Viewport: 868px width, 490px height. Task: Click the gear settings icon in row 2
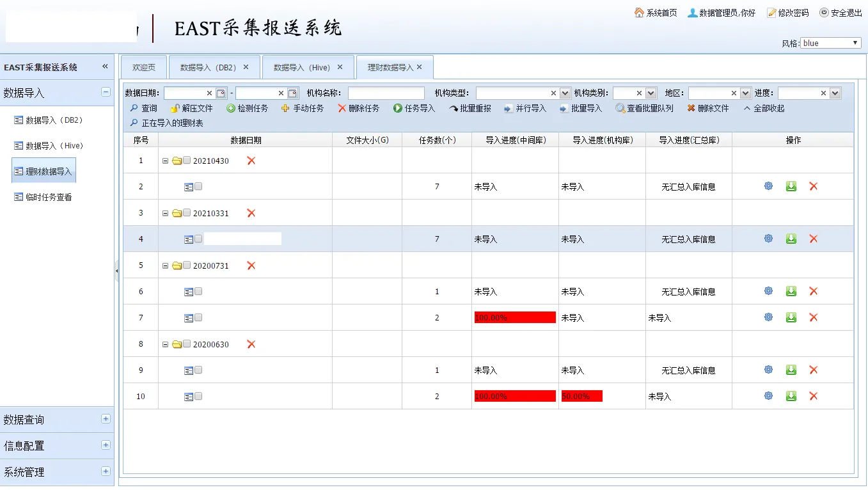click(x=768, y=186)
